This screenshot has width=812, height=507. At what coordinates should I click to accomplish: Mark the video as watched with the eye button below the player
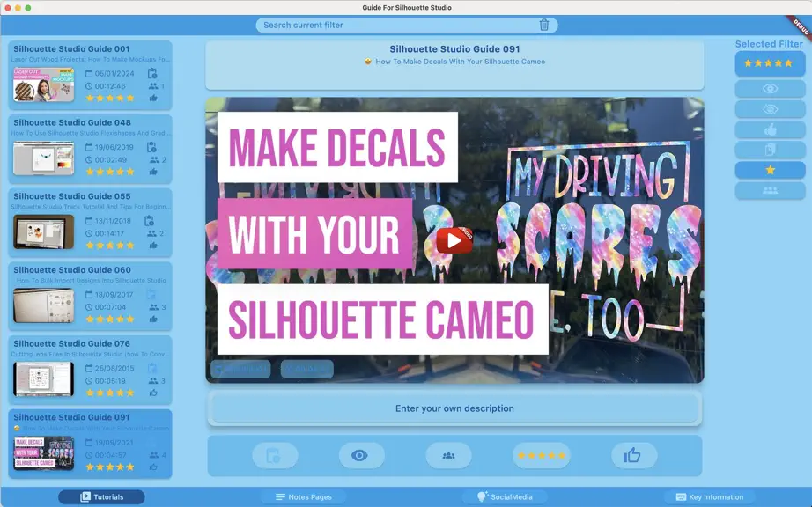click(x=361, y=455)
